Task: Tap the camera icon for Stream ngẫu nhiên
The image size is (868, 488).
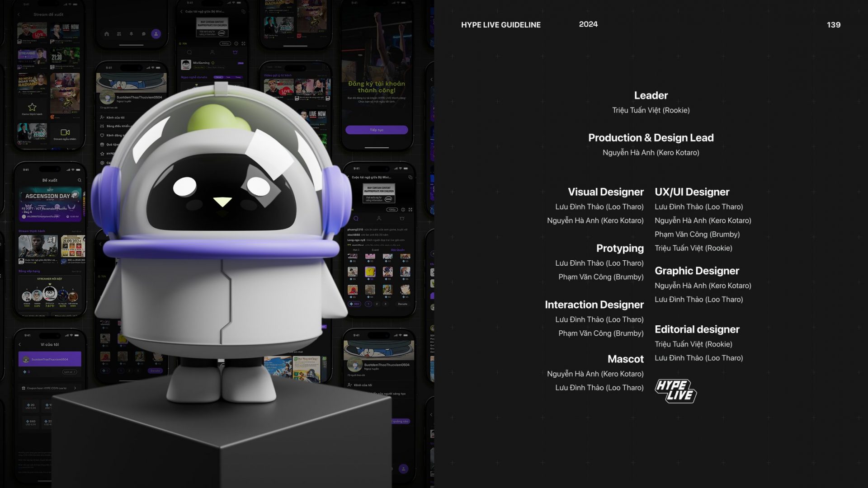Action: [65, 132]
